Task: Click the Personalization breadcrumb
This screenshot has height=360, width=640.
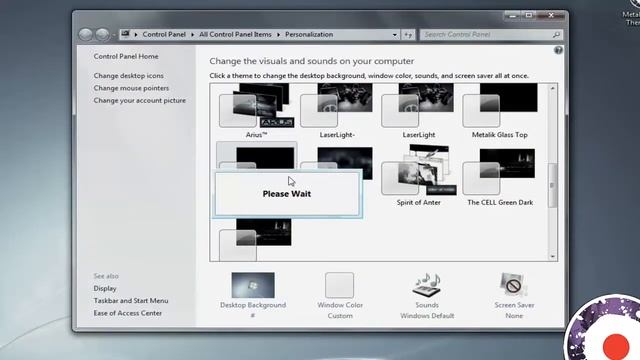Action: click(309, 35)
